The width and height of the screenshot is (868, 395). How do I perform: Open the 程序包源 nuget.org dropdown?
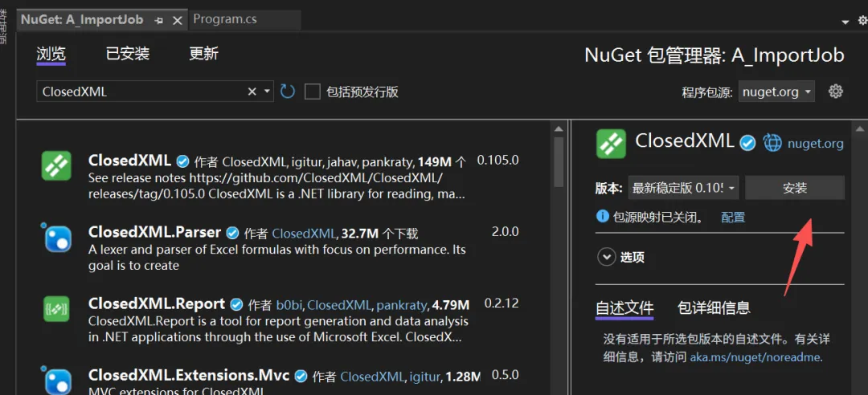coord(776,92)
